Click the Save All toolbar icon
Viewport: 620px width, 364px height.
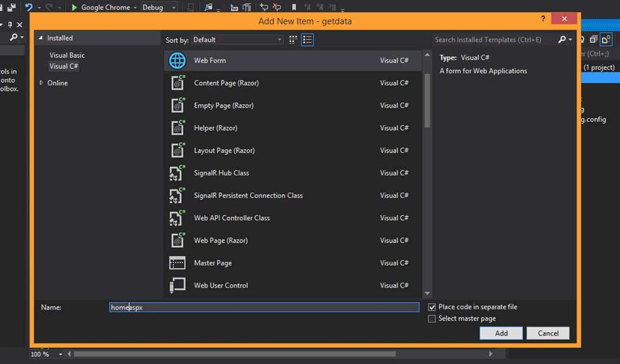(12, 7)
